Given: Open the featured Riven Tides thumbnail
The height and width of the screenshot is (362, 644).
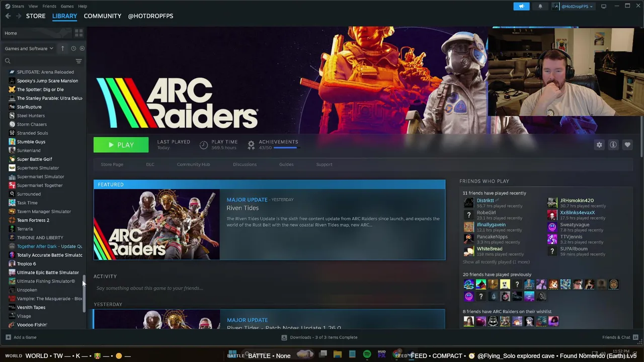Looking at the screenshot, I should (x=156, y=224).
